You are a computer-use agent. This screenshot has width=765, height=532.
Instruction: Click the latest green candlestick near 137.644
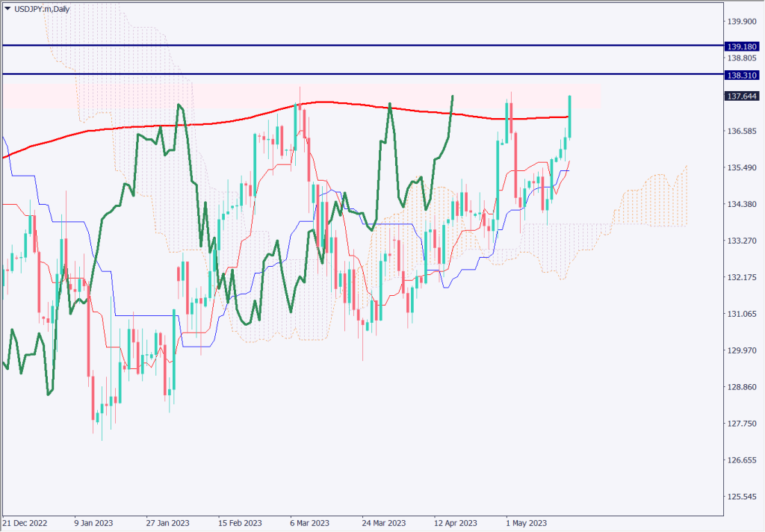(x=570, y=116)
